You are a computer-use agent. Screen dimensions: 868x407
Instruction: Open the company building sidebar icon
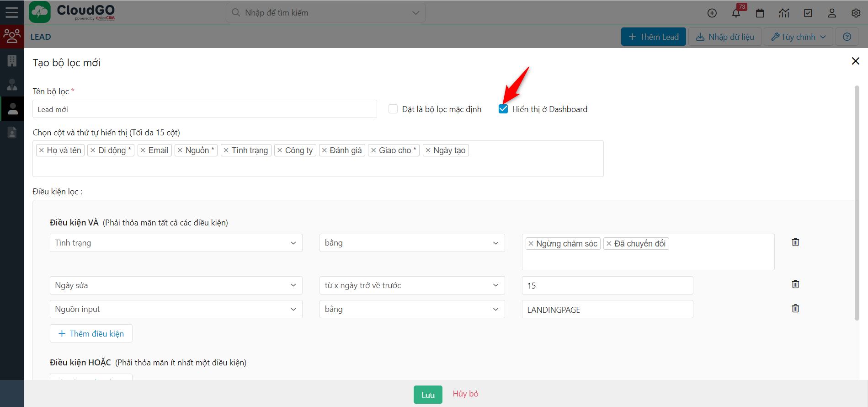tap(12, 60)
